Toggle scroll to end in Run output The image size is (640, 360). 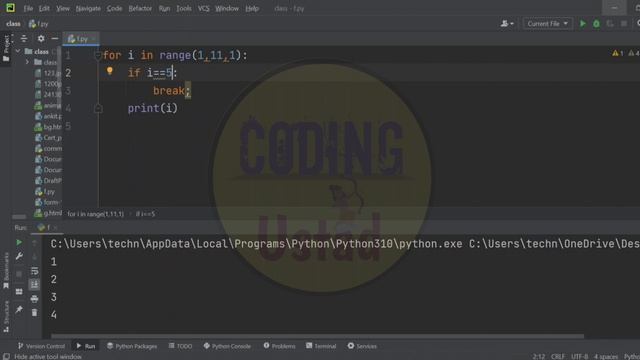[34, 284]
